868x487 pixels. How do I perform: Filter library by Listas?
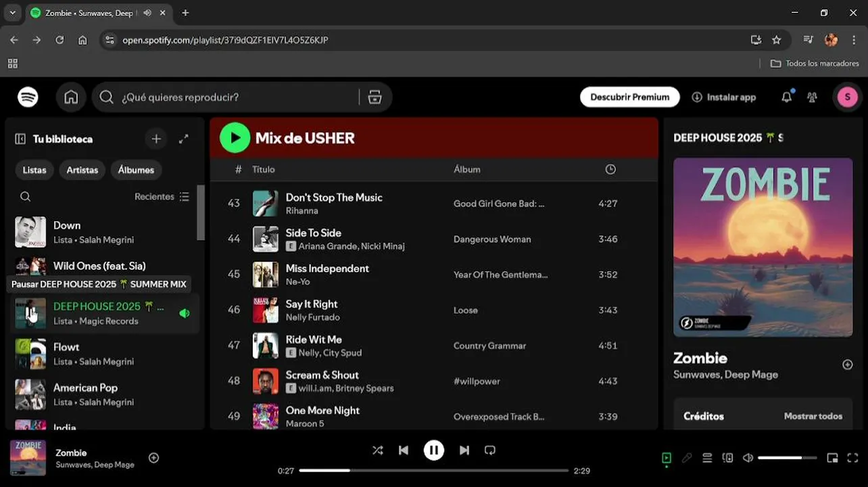click(x=34, y=170)
